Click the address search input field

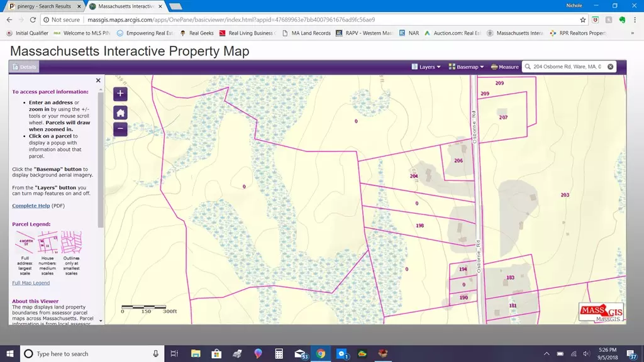(x=566, y=67)
